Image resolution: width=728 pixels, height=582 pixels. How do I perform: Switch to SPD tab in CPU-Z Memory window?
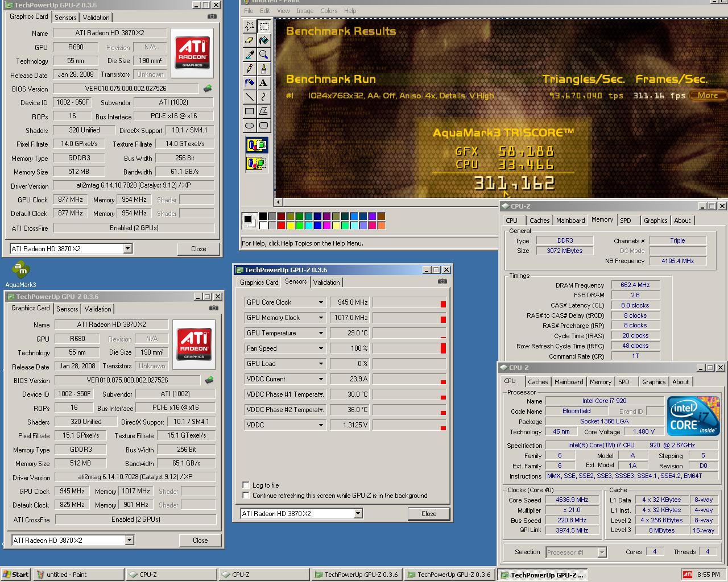(626, 221)
